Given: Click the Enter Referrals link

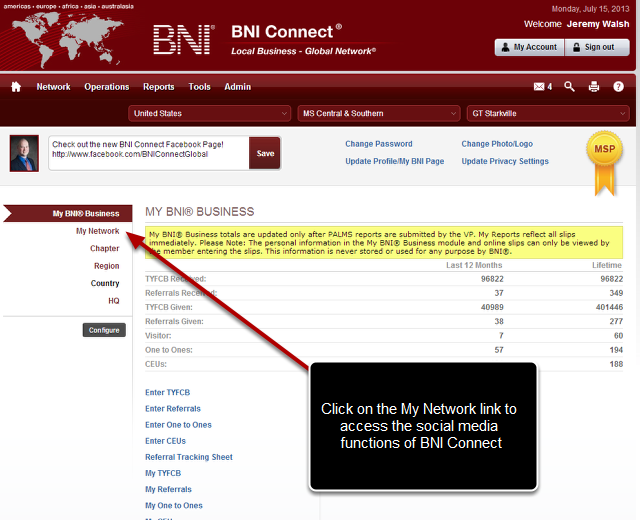Looking at the screenshot, I should (x=172, y=409).
